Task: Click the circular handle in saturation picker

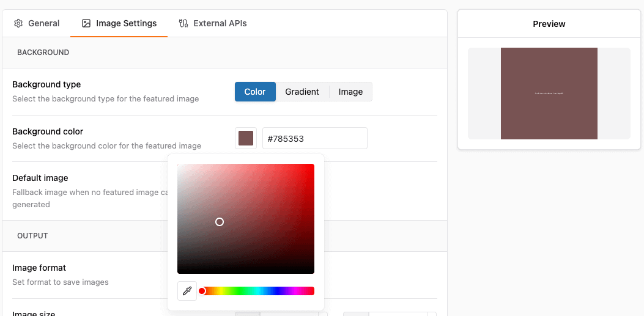Action: (x=220, y=222)
